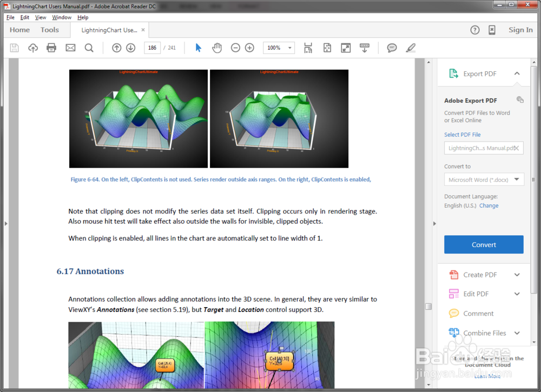Click the Save file icon
This screenshot has width=541, height=392.
tap(14, 48)
